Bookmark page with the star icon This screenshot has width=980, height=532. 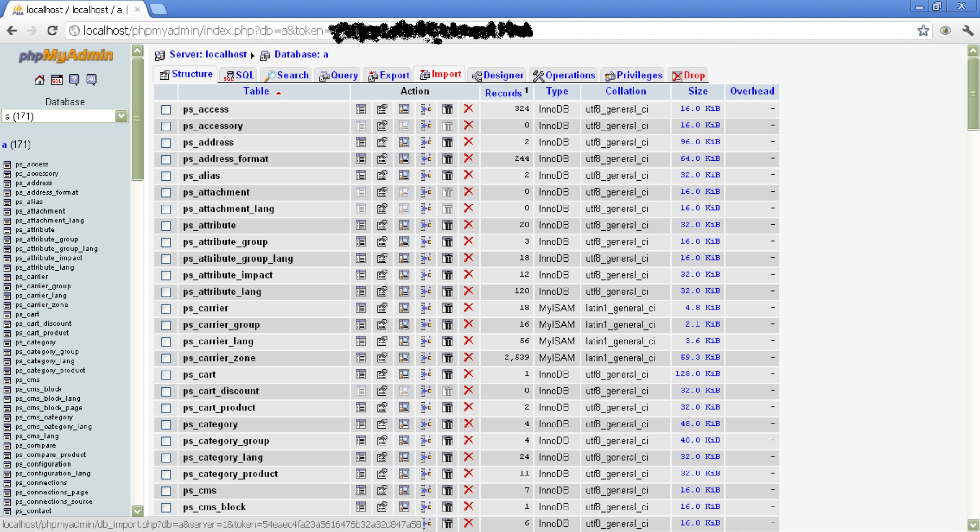[923, 31]
